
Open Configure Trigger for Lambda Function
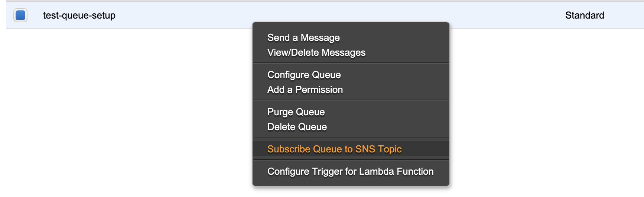(350, 171)
